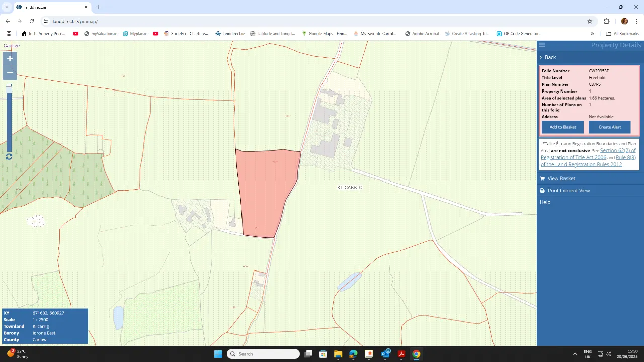Click the Create Alert button
Image resolution: width=644 pixels, height=362 pixels.
[x=610, y=127]
